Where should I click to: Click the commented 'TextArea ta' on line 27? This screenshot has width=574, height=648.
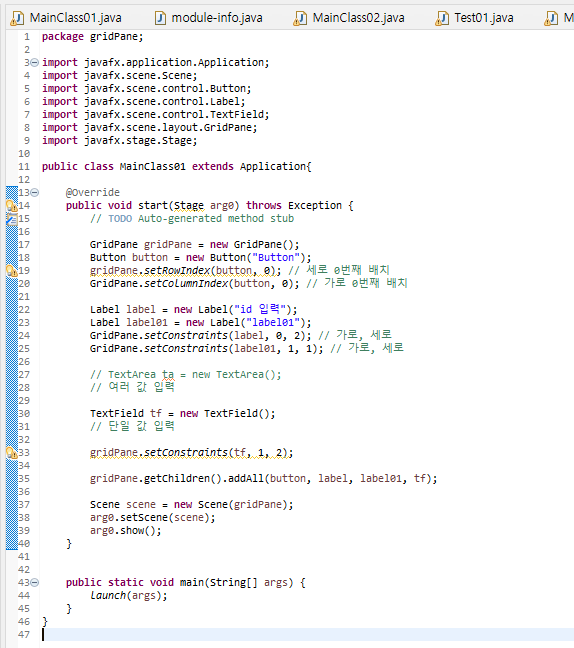(x=141, y=374)
